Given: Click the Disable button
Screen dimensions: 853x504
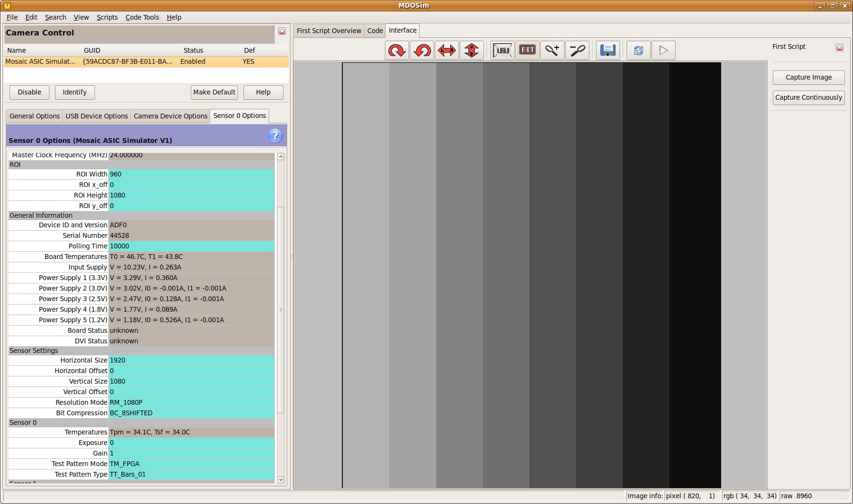Looking at the screenshot, I should coord(29,92).
